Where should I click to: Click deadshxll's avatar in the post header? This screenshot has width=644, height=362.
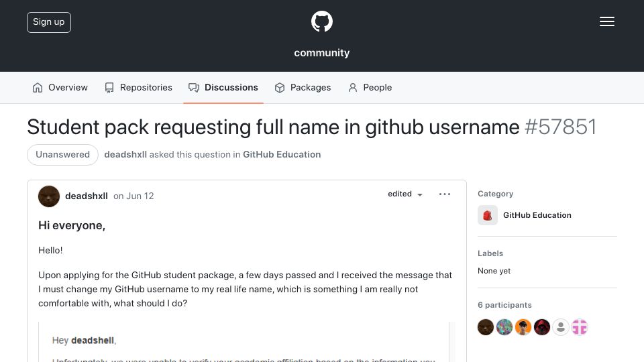[x=49, y=196]
